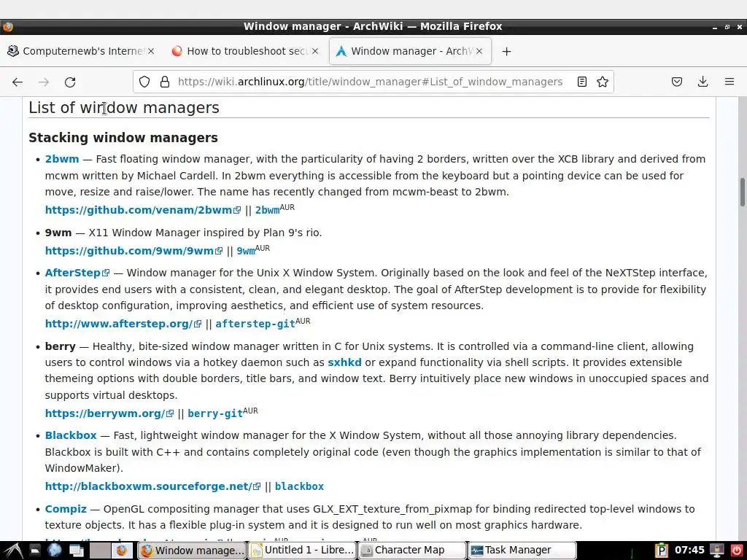Visit the www.afterstep.org link
This screenshot has height=560, width=747.
coord(123,324)
